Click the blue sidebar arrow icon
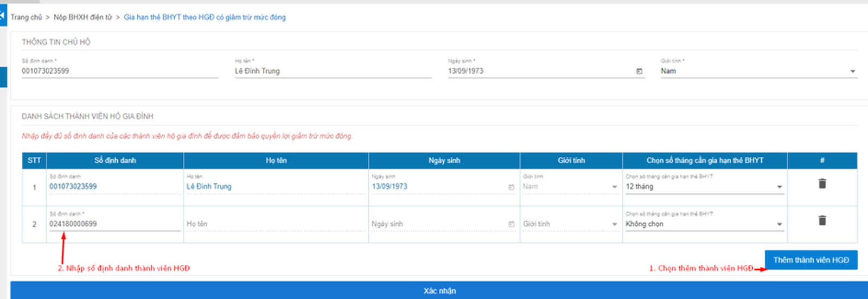This screenshot has height=299, width=868. (3, 16)
